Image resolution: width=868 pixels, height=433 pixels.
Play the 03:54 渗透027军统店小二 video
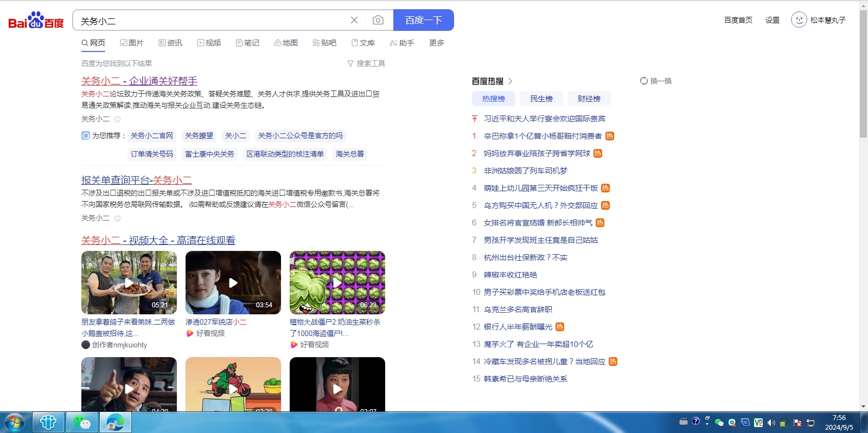233,282
